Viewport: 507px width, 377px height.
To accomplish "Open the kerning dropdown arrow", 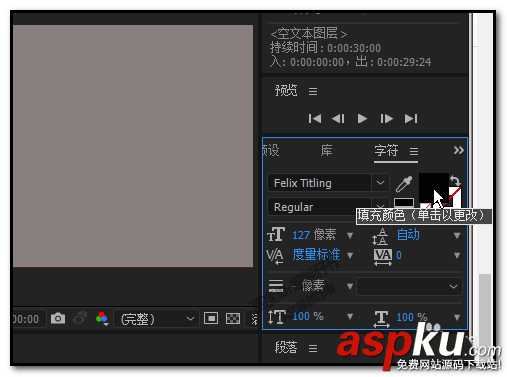I will [350, 256].
